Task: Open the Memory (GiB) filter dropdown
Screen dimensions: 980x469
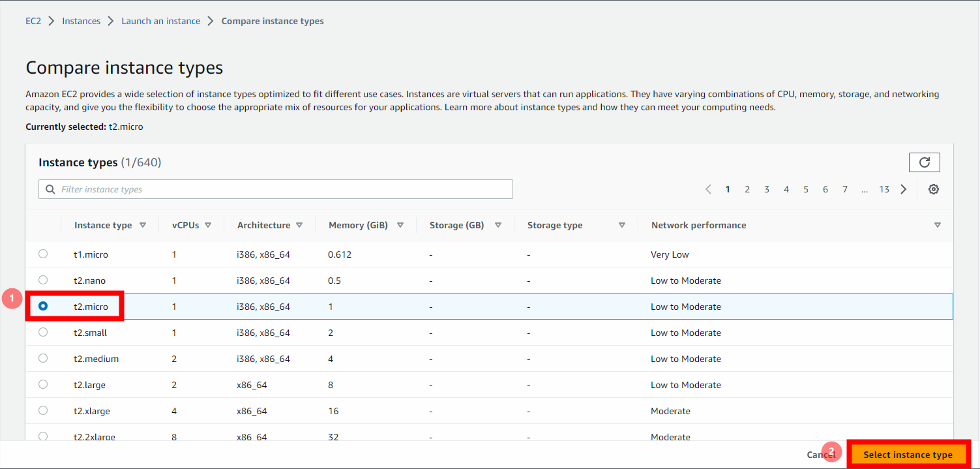Action: click(400, 224)
